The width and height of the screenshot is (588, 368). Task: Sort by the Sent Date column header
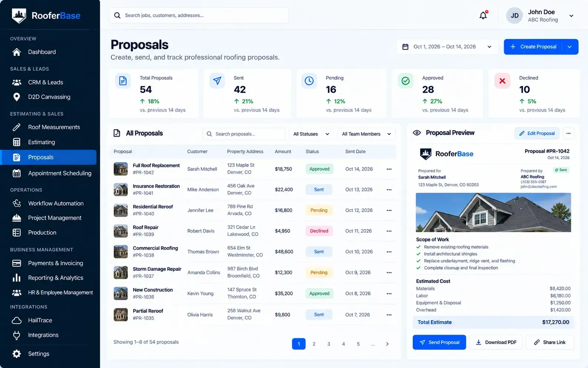355,152
